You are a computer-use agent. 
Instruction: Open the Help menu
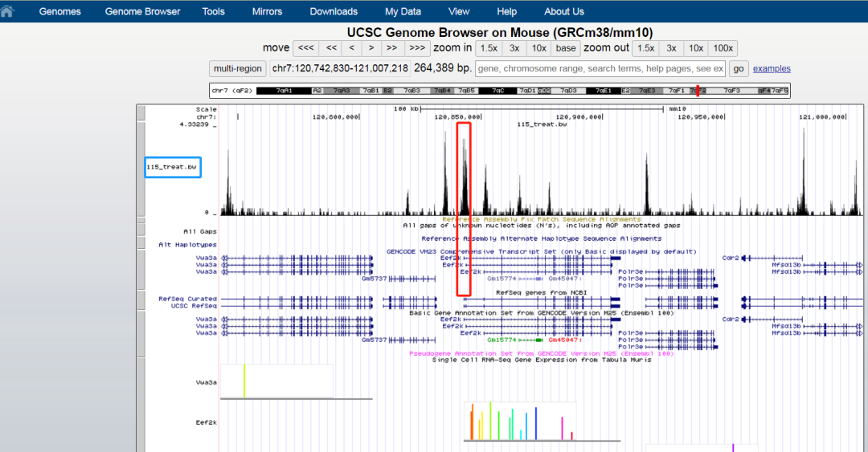pyautogui.click(x=506, y=11)
